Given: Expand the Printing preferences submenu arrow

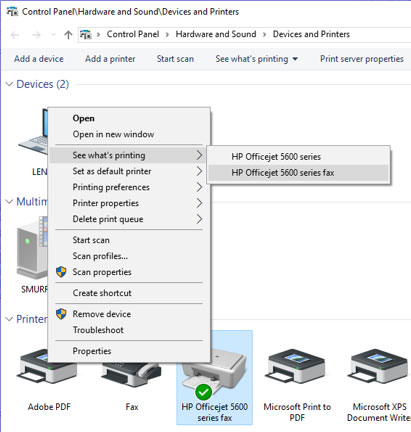Looking at the screenshot, I should click(x=199, y=187).
